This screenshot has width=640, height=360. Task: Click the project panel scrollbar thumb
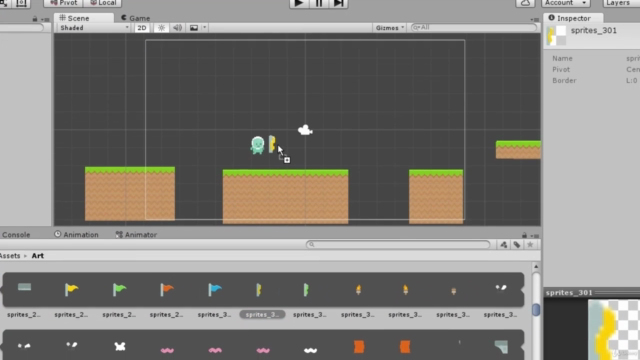tap(536, 310)
